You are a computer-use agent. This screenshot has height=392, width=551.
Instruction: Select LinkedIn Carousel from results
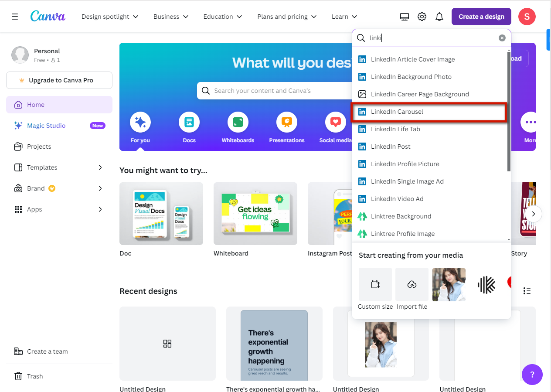pyautogui.click(x=429, y=112)
